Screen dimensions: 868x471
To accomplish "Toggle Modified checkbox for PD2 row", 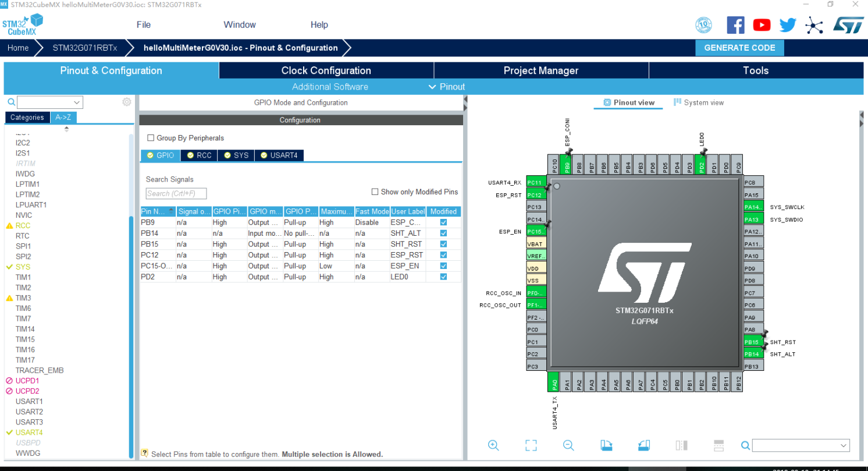I will pos(443,277).
